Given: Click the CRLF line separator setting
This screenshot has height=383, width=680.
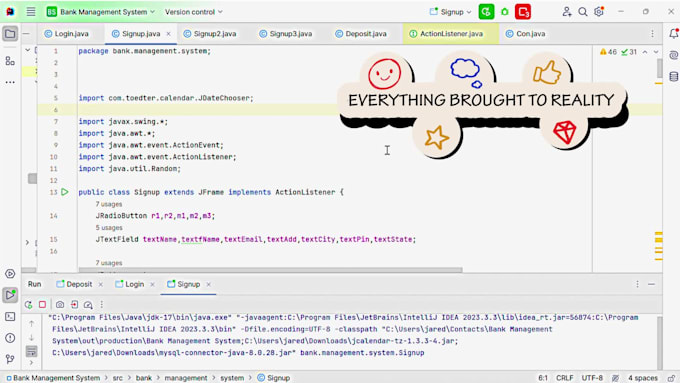Looking at the screenshot, I should pos(565,378).
